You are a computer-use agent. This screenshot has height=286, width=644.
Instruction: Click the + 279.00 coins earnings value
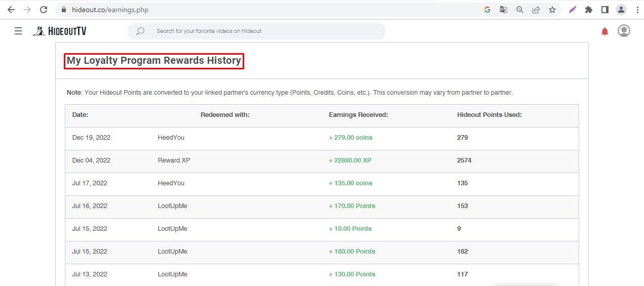pyautogui.click(x=351, y=138)
